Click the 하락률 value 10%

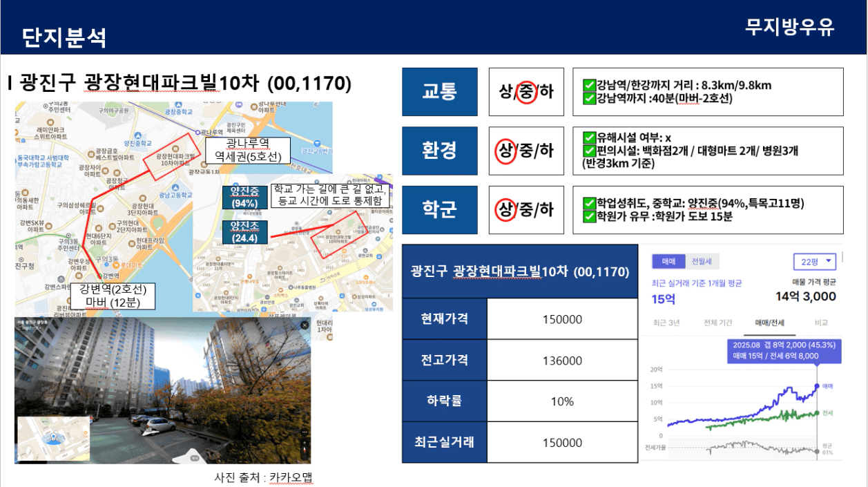[x=563, y=401]
